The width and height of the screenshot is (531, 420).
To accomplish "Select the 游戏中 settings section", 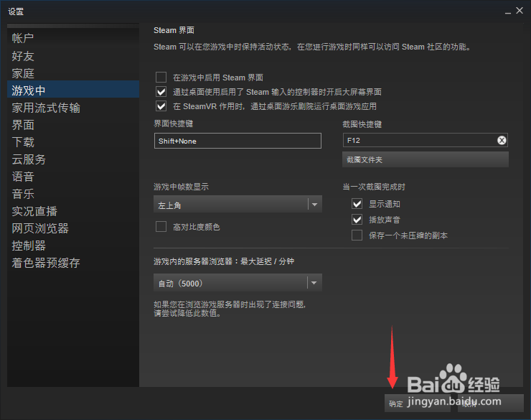I will pyautogui.click(x=73, y=90).
